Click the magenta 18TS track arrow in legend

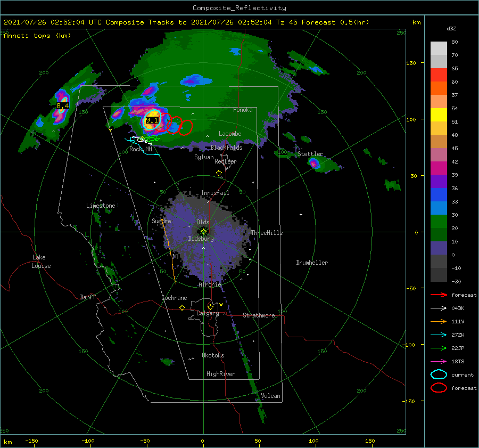[439, 362]
